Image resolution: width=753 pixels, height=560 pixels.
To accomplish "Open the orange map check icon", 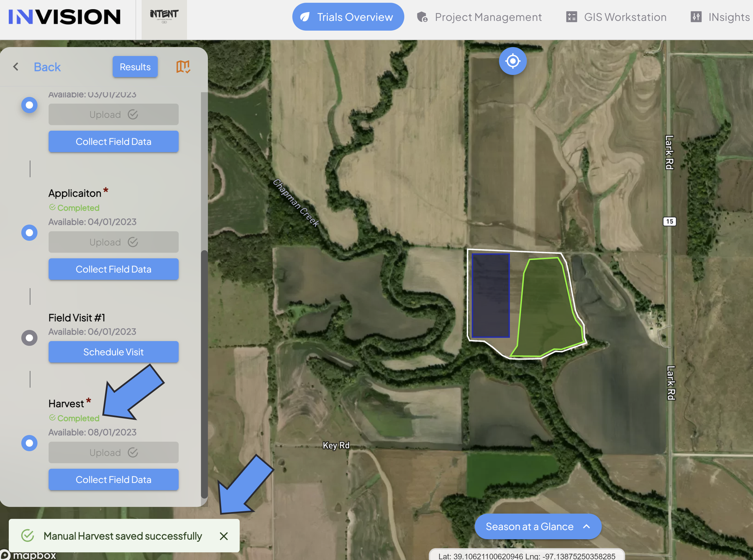I will point(183,67).
